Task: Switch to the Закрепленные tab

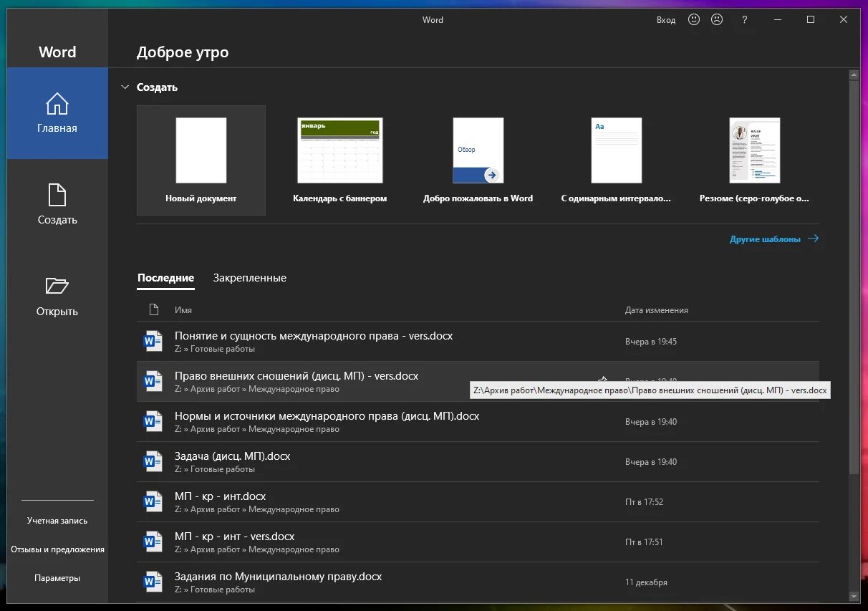Action: coord(249,278)
